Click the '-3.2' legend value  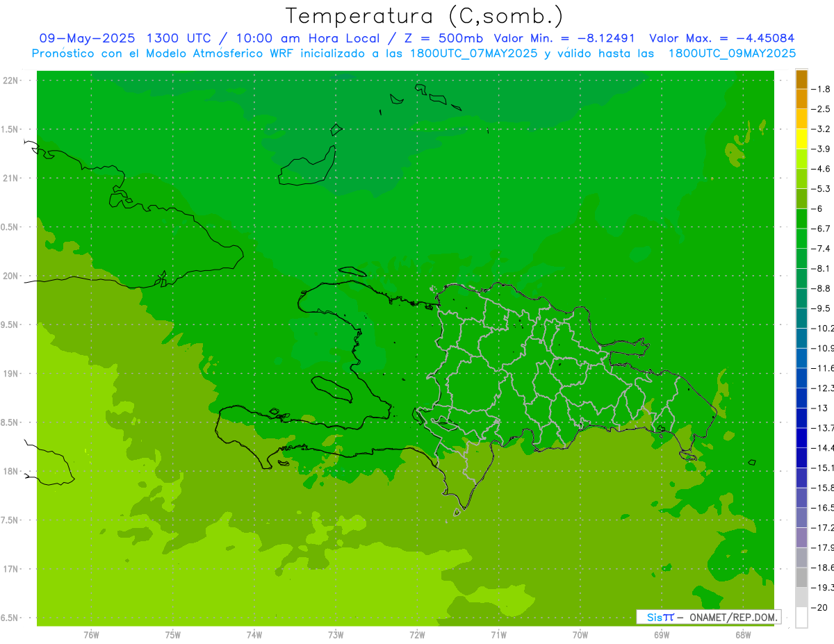point(821,129)
